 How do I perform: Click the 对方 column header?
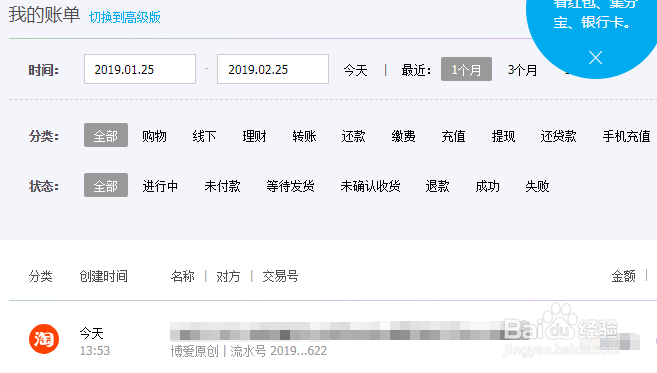228,276
